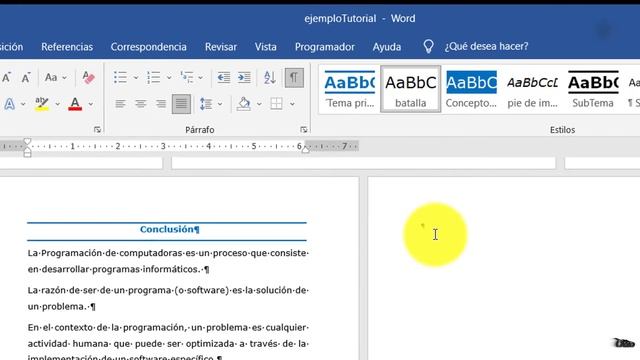Expand bullet library dropdown arrow
Image resolution: width=640 pixels, height=360 pixels.
point(136,78)
